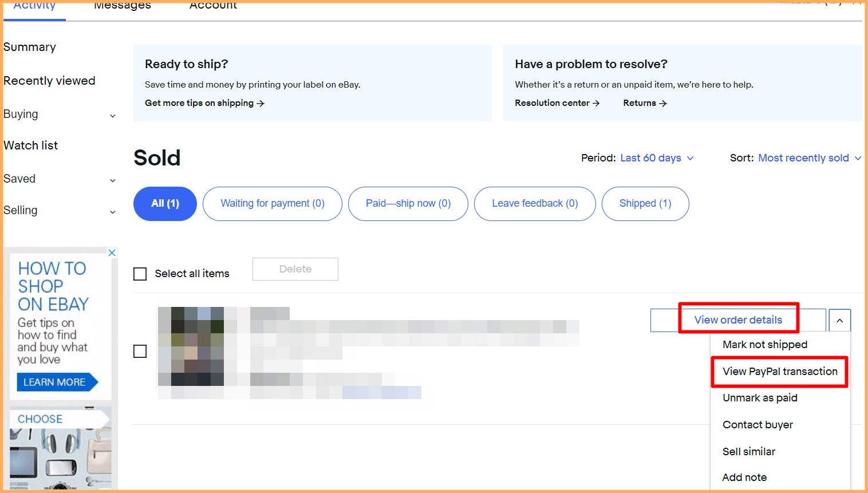Check the Select all items checkbox
Viewport: 868px width, 493px height.
(x=140, y=274)
